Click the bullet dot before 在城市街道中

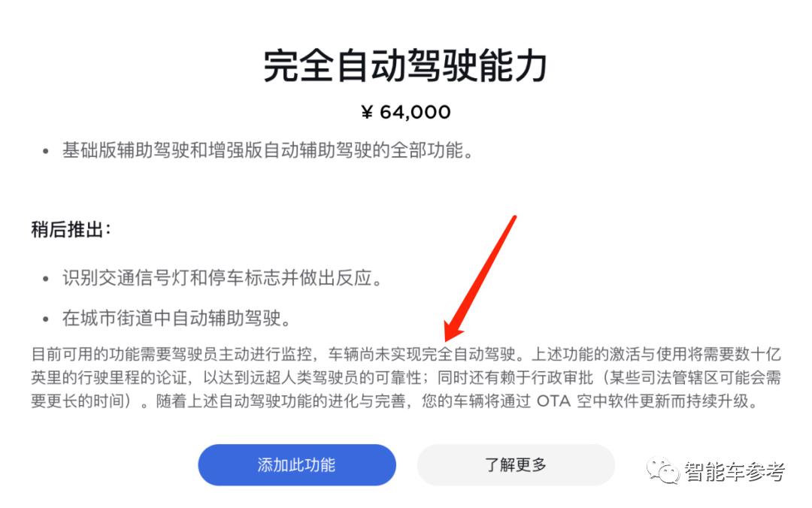pyautogui.click(x=46, y=319)
